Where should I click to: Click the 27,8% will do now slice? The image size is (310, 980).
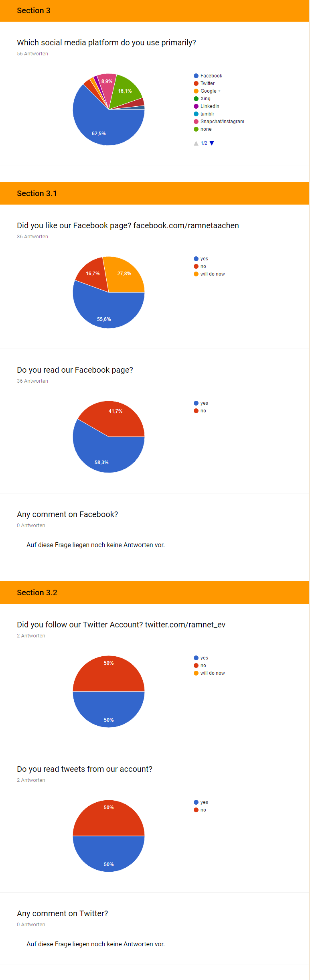[124, 275]
